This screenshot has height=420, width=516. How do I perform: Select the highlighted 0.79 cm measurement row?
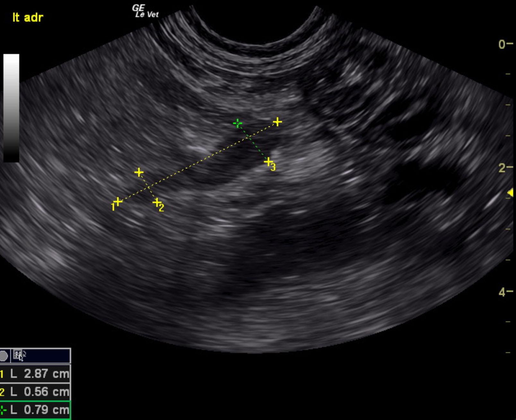tap(35, 410)
